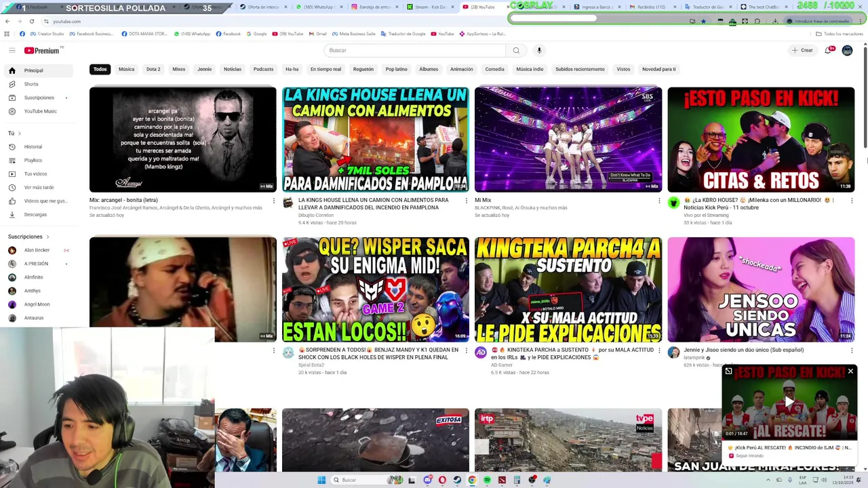Open the Windows Start menu
This screenshot has height=488, width=868.
[321, 480]
